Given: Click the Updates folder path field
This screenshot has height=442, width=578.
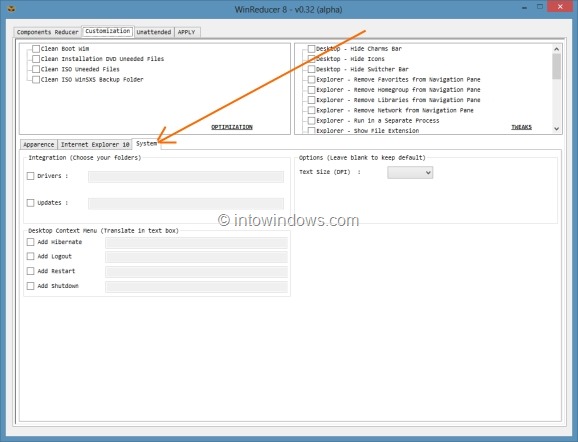Looking at the screenshot, I should pyautogui.click(x=186, y=203).
